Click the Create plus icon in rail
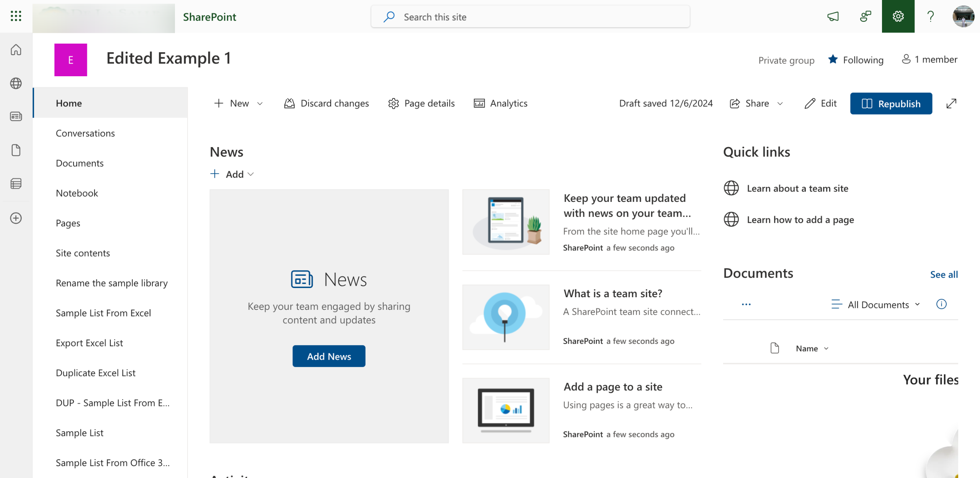This screenshot has width=980, height=478. [16, 218]
